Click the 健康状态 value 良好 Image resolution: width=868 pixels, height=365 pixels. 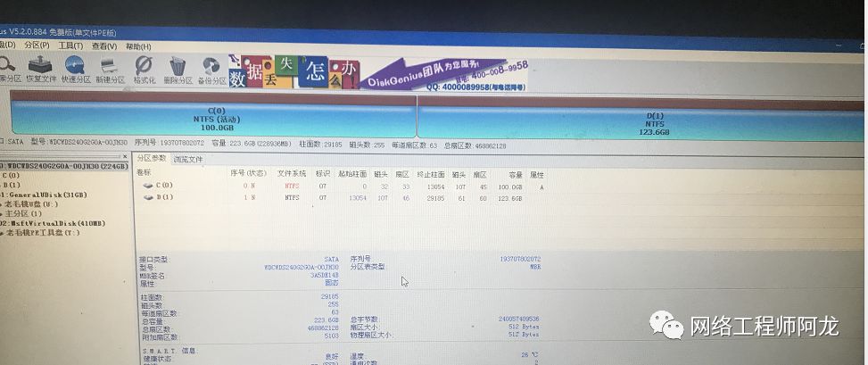[332, 357]
